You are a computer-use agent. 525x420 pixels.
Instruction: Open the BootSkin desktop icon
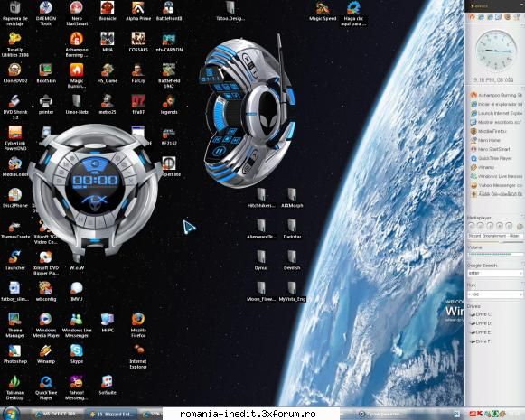(x=46, y=73)
